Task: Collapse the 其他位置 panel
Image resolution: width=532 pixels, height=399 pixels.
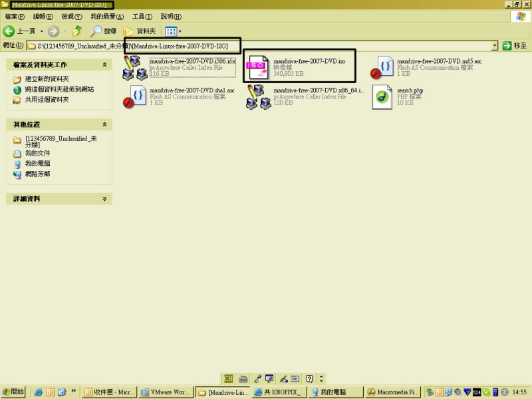Action: [104, 124]
